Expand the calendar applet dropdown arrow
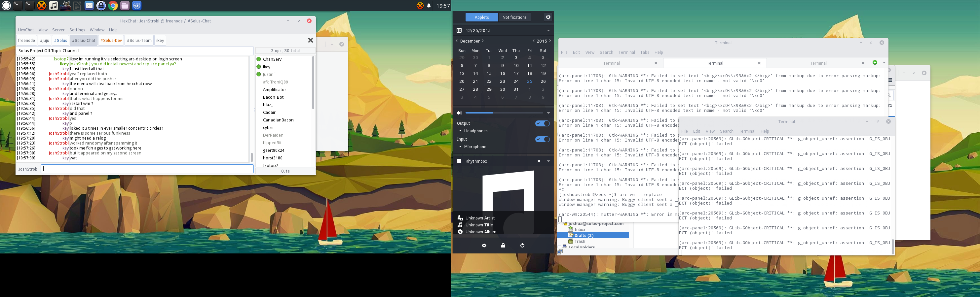 548,30
